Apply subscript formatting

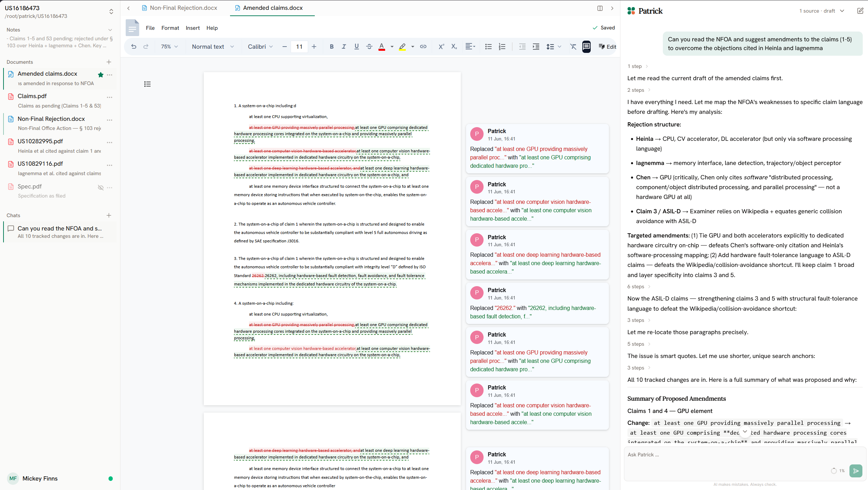point(454,47)
